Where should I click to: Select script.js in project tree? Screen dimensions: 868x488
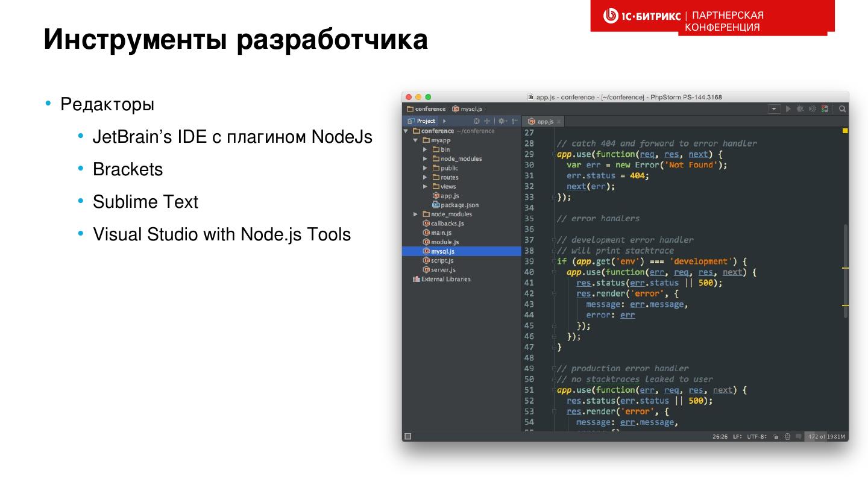click(x=438, y=260)
